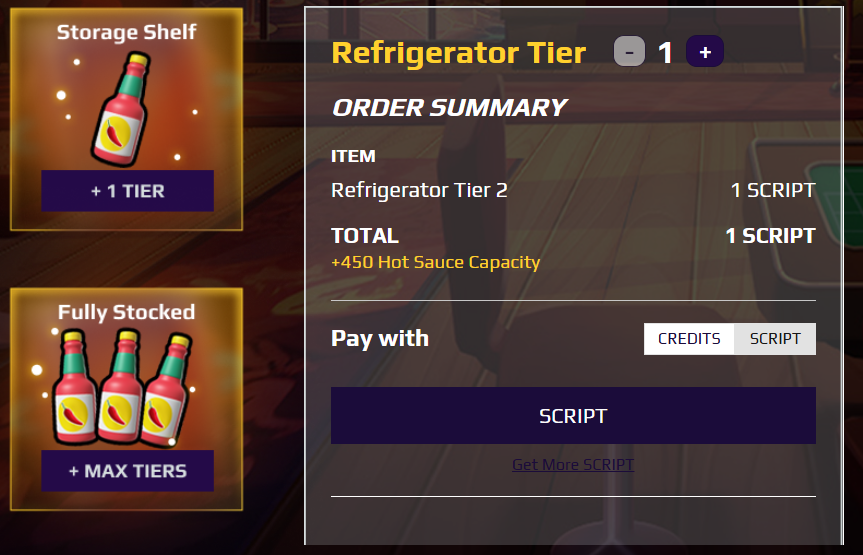
Task: Click the Fully Stocked title text
Action: [127, 312]
